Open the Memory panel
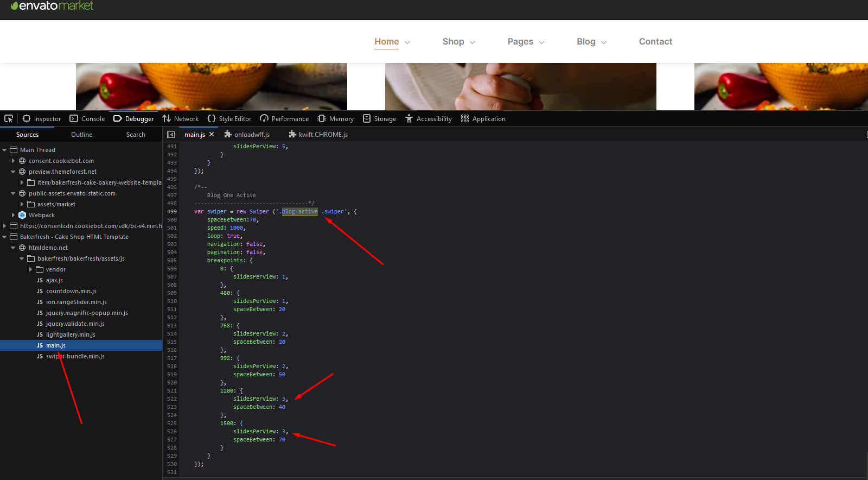This screenshot has width=868, height=480. pos(336,118)
